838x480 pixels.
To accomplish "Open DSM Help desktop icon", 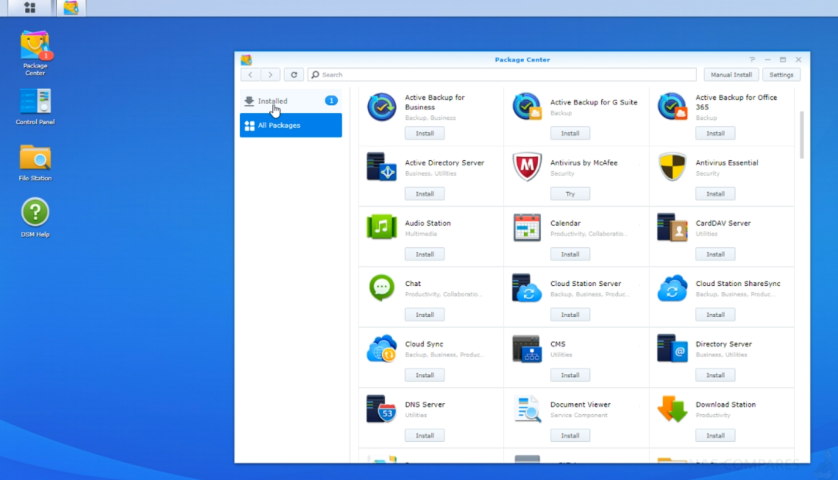I will click(35, 218).
